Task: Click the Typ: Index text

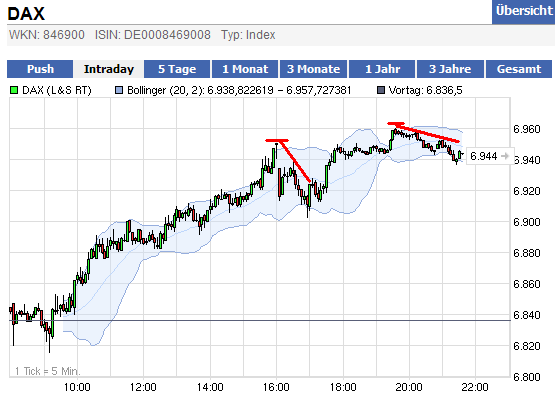Action: click(248, 35)
